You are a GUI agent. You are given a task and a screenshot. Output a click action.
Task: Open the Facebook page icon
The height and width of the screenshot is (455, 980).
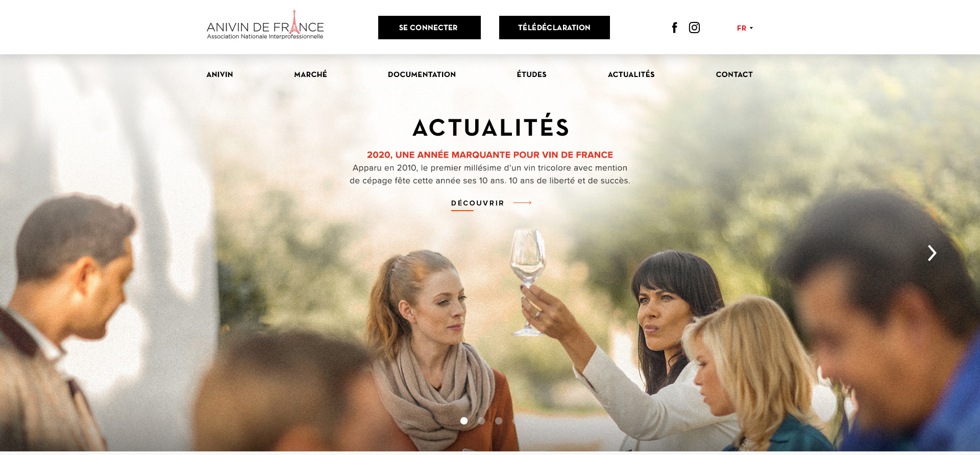point(674,28)
